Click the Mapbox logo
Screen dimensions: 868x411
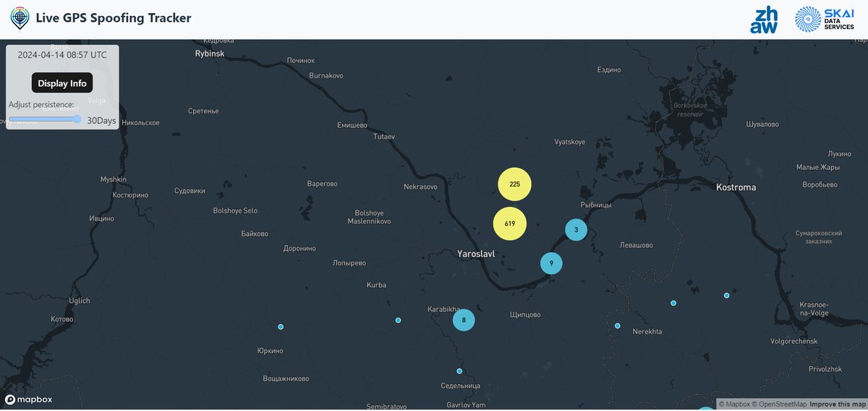pyautogui.click(x=29, y=399)
